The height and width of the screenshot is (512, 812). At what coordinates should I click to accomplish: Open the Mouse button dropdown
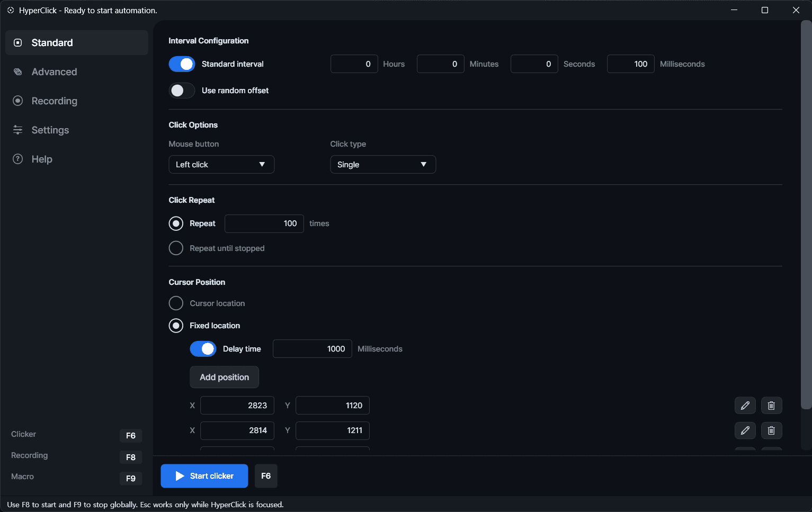pyautogui.click(x=221, y=164)
